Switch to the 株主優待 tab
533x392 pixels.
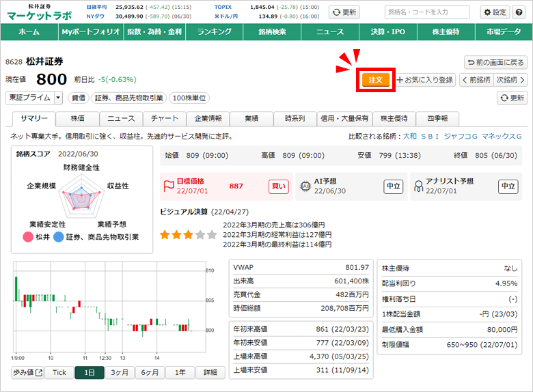click(394, 119)
